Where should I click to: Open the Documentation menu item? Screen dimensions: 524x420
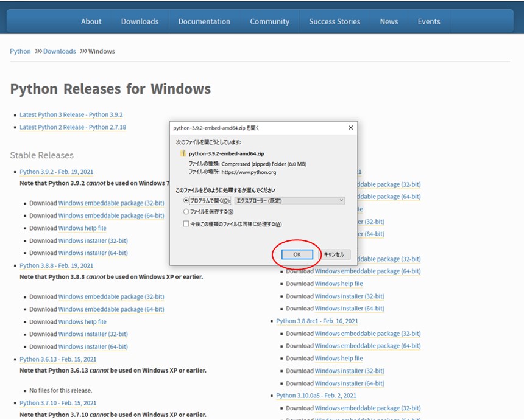[204, 21]
